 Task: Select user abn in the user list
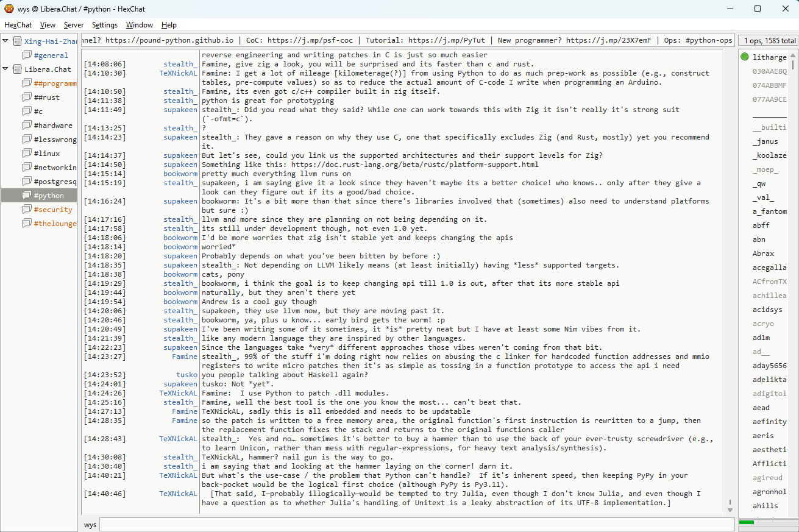(759, 239)
